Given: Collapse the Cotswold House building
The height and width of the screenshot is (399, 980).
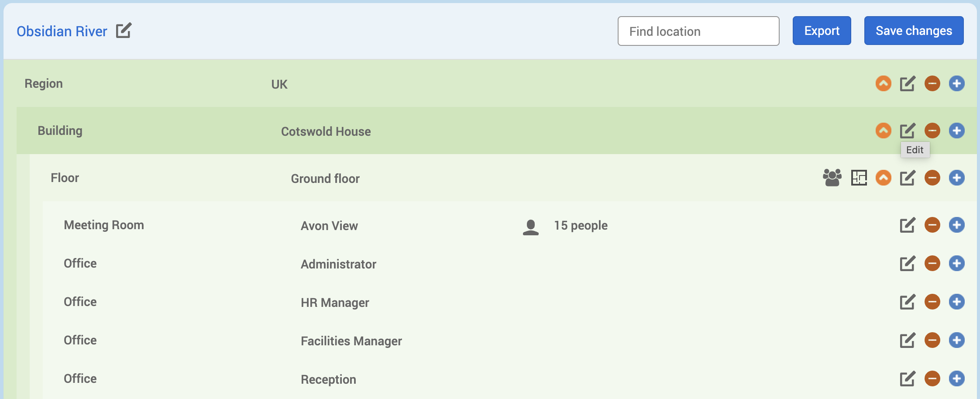Looking at the screenshot, I should pyautogui.click(x=883, y=131).
